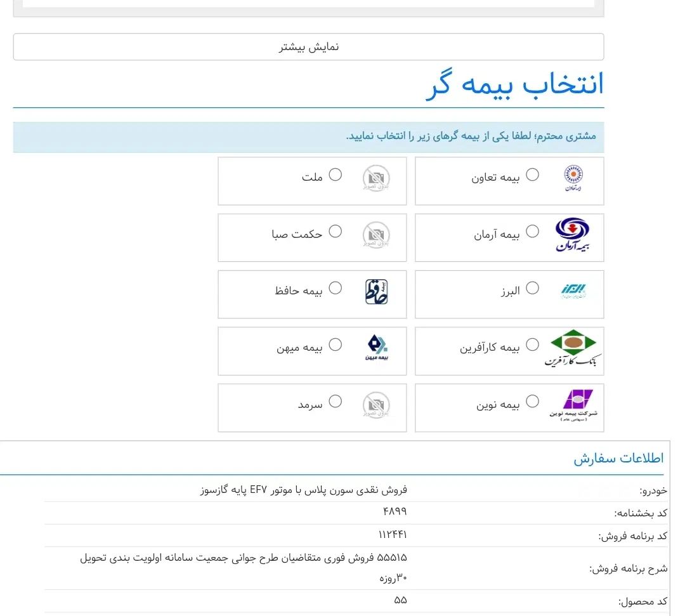Click no-image placeholder beside حکمت صبا
Screen dimensions: 685x616
(x=376, y=235)
